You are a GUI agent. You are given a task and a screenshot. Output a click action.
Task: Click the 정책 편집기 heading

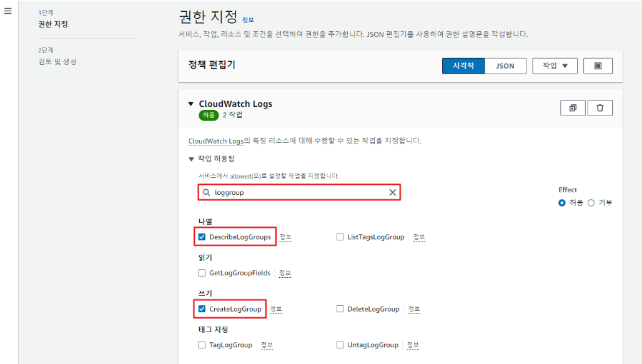click(x=212, y=65)
